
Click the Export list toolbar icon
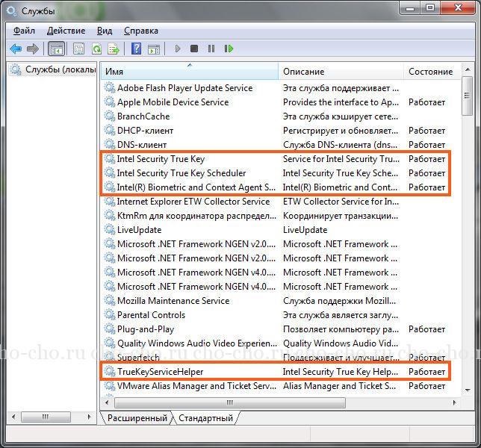click(x=114, y=49)
